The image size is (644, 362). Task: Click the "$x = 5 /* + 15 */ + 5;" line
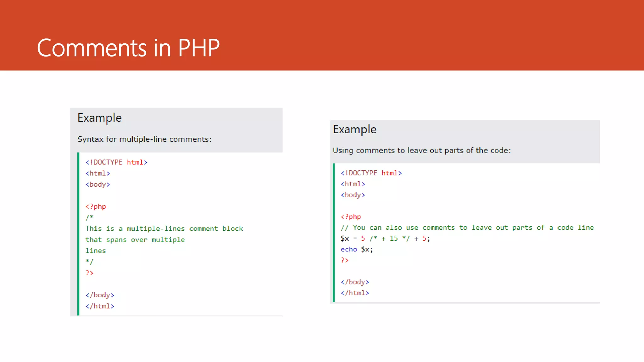point(385,239)
